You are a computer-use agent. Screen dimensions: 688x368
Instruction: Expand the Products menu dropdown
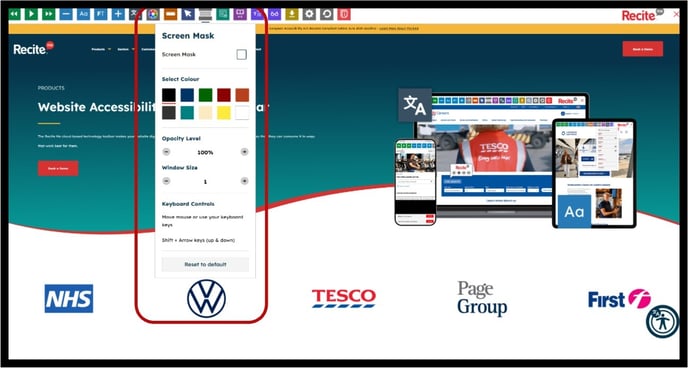point(101,49)
